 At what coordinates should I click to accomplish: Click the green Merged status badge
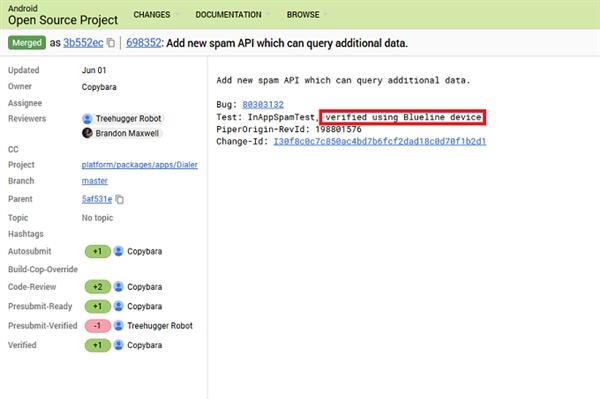pos(27,43)
